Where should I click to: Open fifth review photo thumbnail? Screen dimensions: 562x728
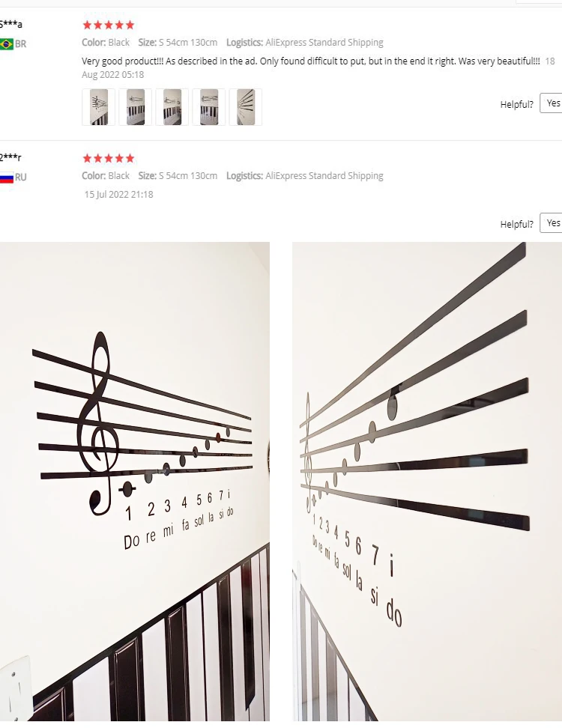[246, 107]
